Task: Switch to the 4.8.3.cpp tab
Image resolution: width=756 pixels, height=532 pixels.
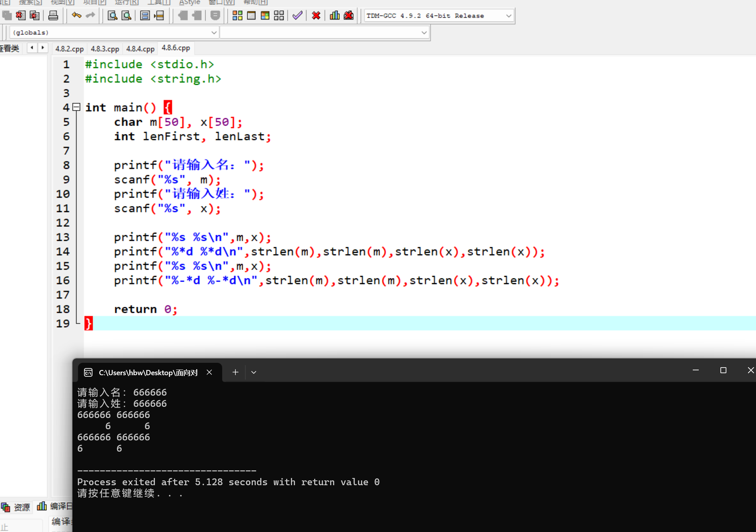Action: (105, 49)
